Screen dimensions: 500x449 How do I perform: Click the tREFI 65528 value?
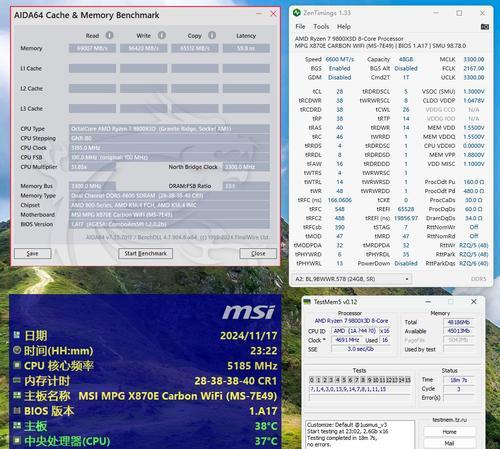click(406, 209)
